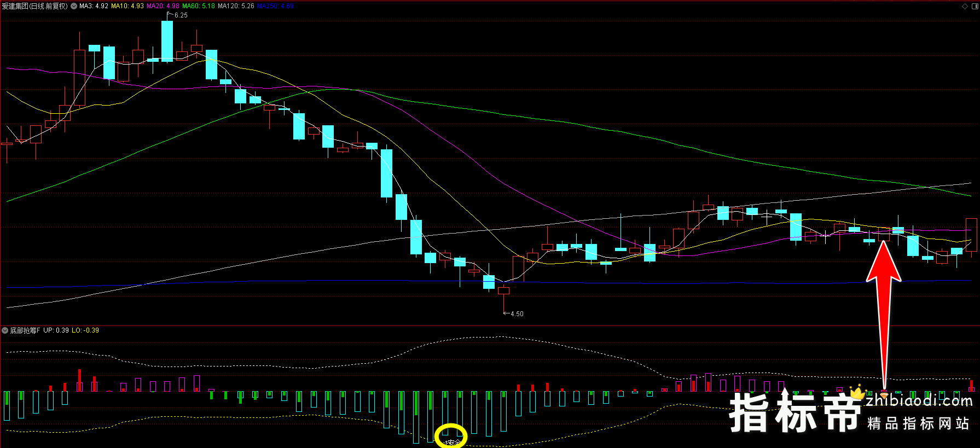Screen dimensions: 980x448
Task: Toggle the side panel icon at top right
Action: (x=974, y=6)
